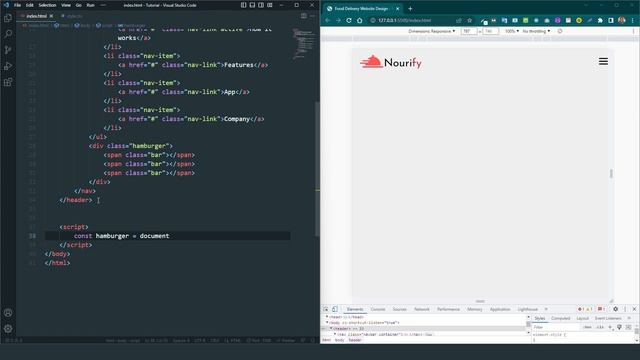Click the code minimap in the editor

(x=304, y=43)
